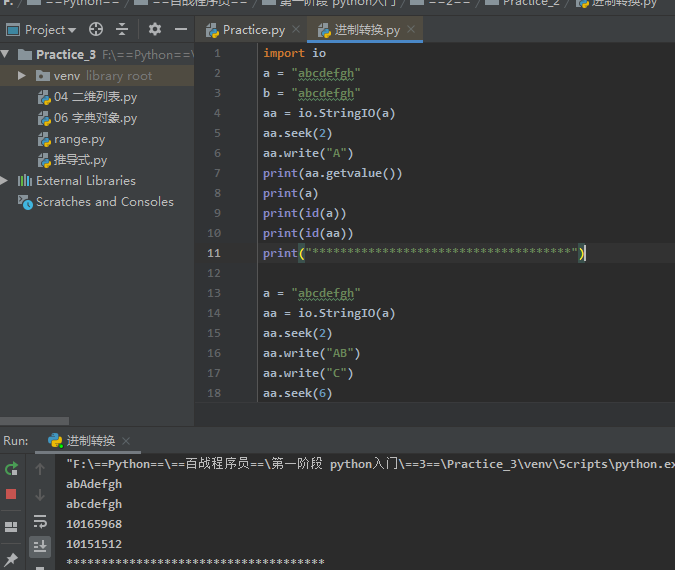
Task: Select the 进制转换.py editor tab
Action: [x=367, y=30]
